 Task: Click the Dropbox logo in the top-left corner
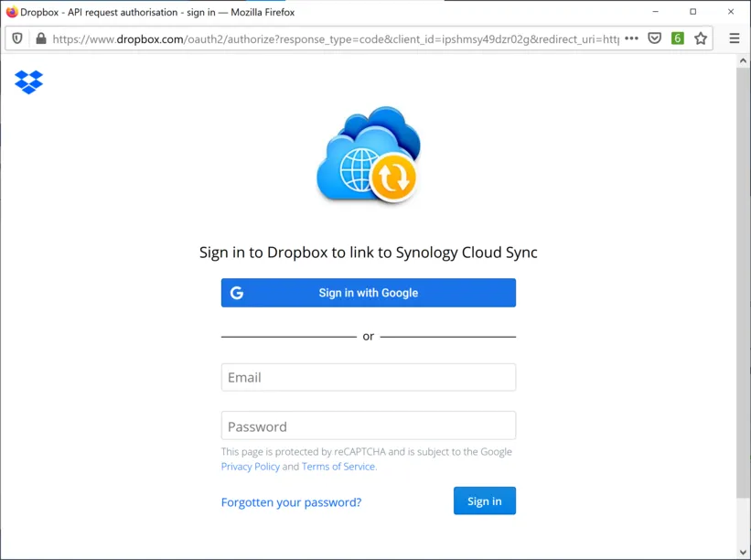coord(28,81)
